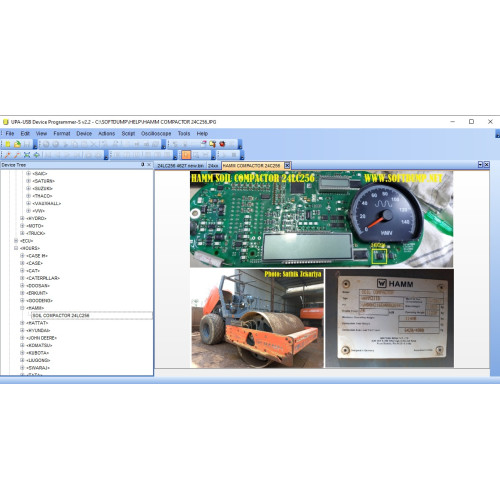The height and width of the screenshot is (500, 500).
Task: Select SOIL COMPACTOR 24LC256 tree item
Action: pyautogui.click(x=61, y=315)
